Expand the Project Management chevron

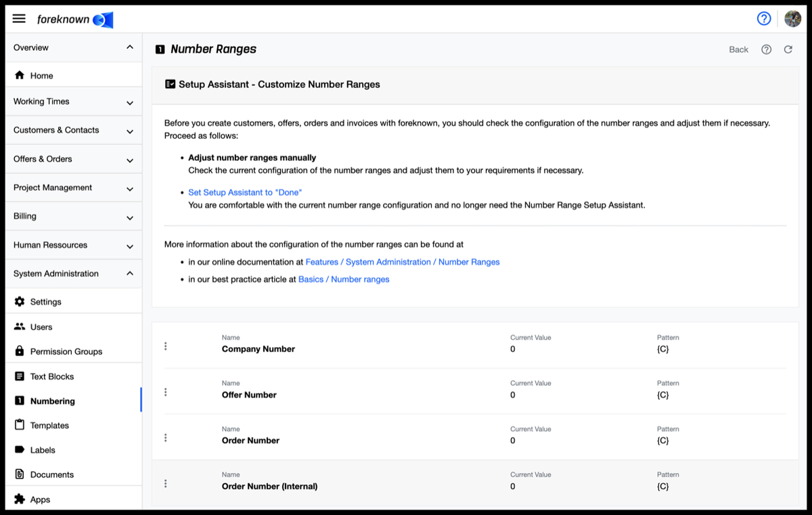point(130,189)
